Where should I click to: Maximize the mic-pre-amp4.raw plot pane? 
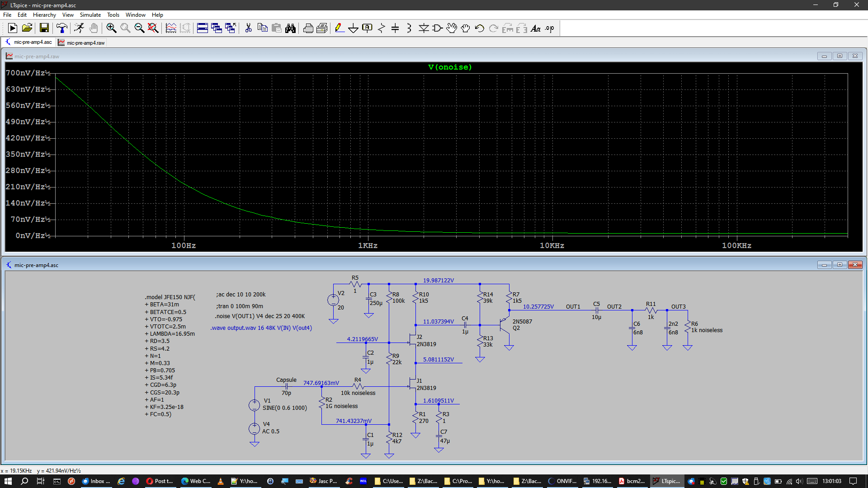[840, 56]
